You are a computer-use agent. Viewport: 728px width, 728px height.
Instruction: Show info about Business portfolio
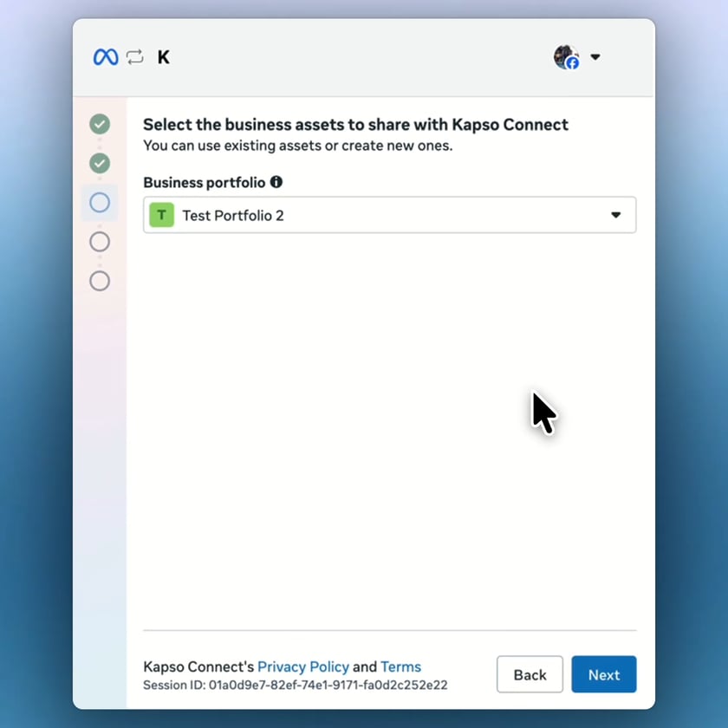pyautogui.click(x=276, y=182)
